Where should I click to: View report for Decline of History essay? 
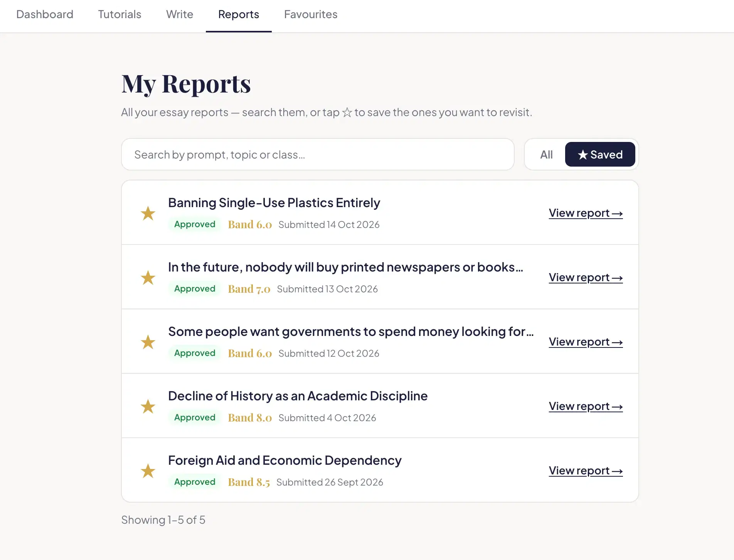click(586, 406)
